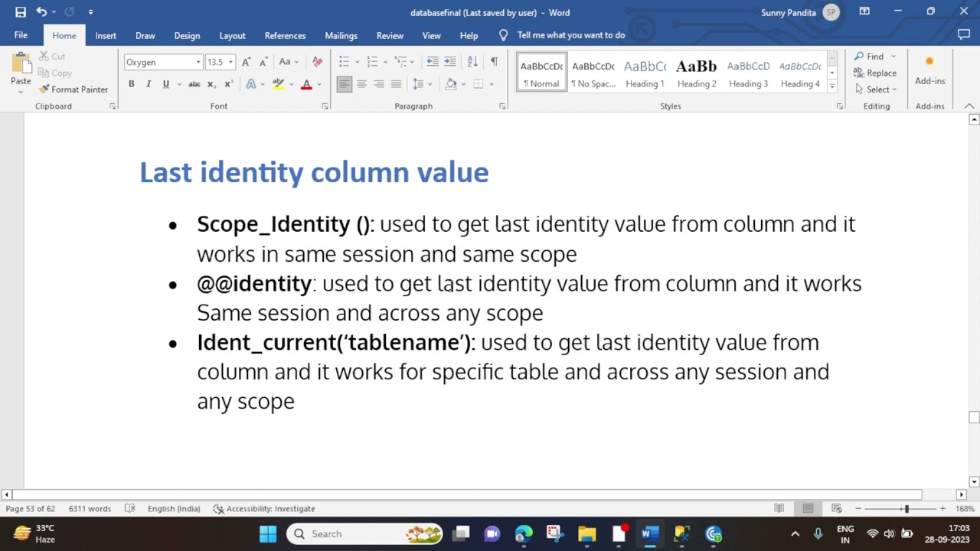Decrease paragraph indent
Image resolution: width=980 pixels, height=551 pixels.
pos(433,62)
